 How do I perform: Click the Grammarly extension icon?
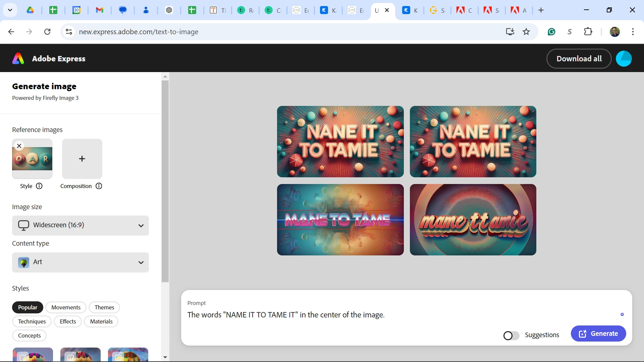[551, 32]
